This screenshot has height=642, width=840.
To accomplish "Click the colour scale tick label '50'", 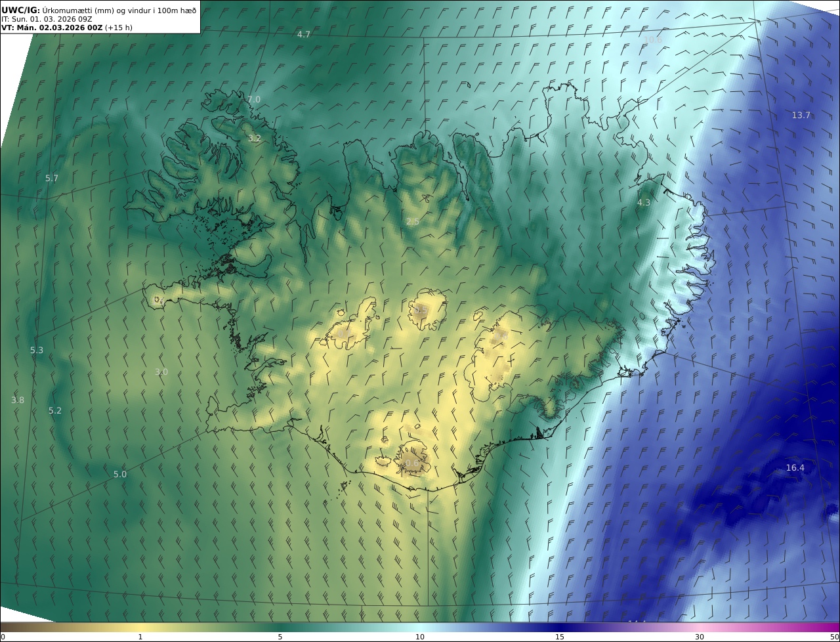I will tap(835, 637).
